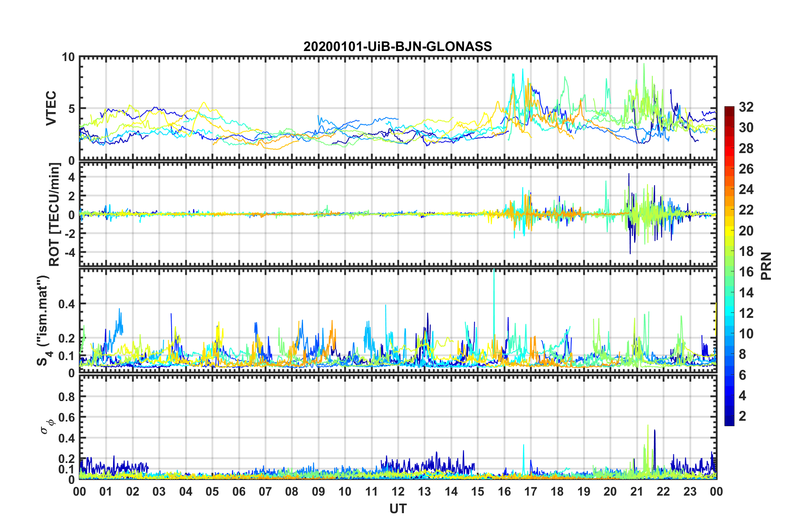Screen dimensions: 796x532
Task: Click the colorbar tick label 22
Action: pyautogui.click(x=746, y=210)
